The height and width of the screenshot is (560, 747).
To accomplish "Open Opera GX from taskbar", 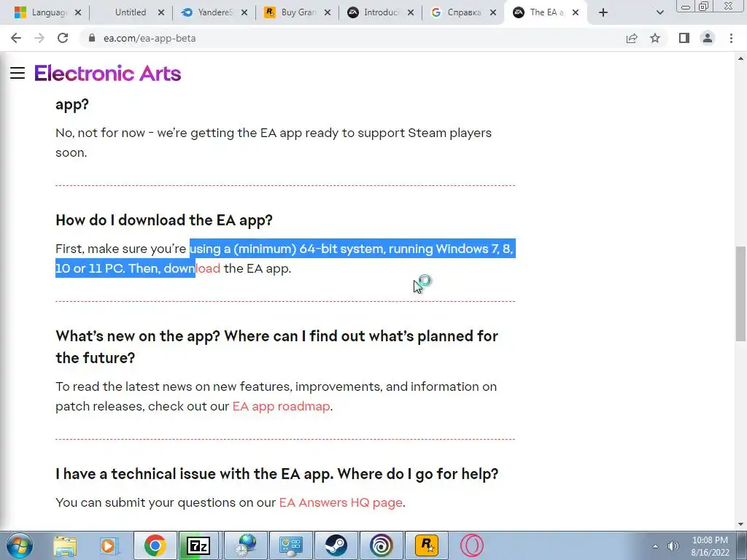I will [472, 545].
